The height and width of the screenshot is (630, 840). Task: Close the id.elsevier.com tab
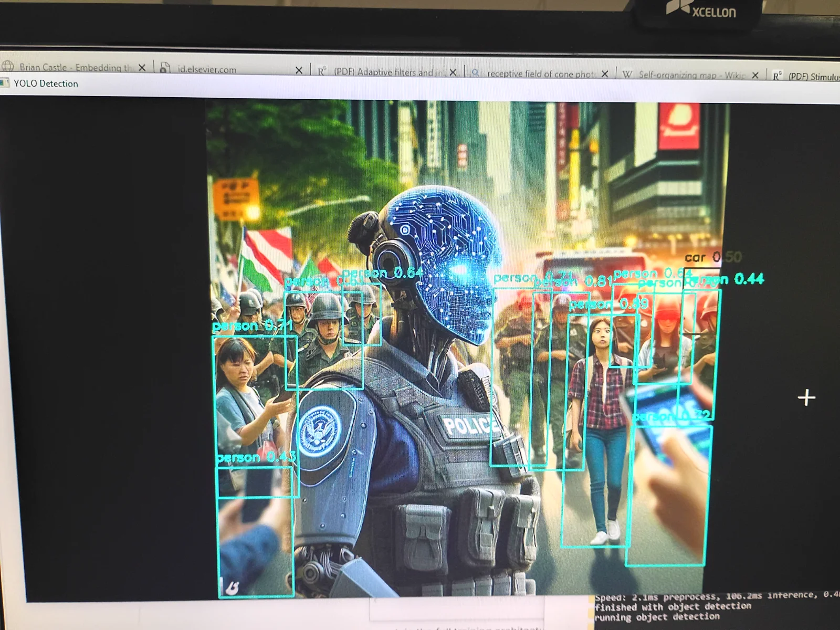(299, 70)
